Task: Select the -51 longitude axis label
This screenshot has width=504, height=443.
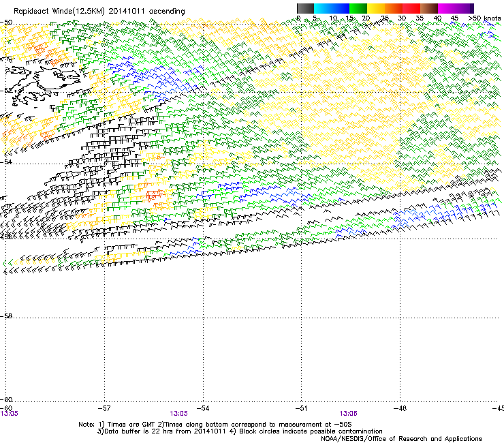Action: [301, 408]
